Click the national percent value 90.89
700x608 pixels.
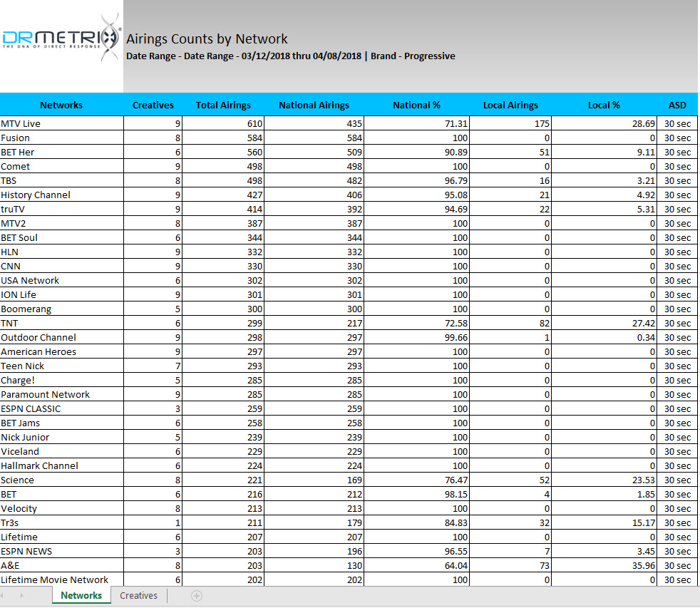(x=416, y=153)
